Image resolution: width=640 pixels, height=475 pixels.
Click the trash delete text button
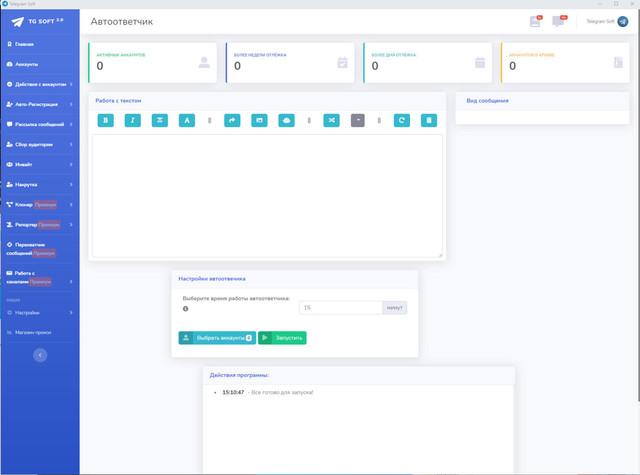[x=429, y=120]
